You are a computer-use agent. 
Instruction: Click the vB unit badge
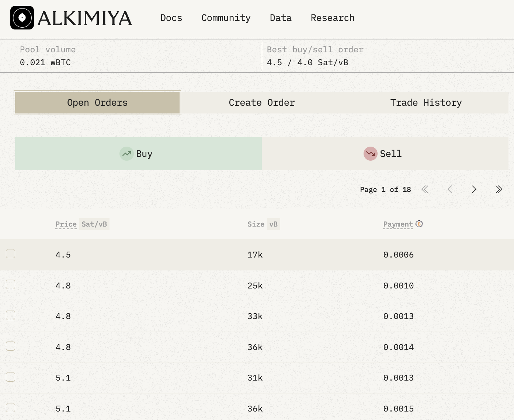point(273,224)
